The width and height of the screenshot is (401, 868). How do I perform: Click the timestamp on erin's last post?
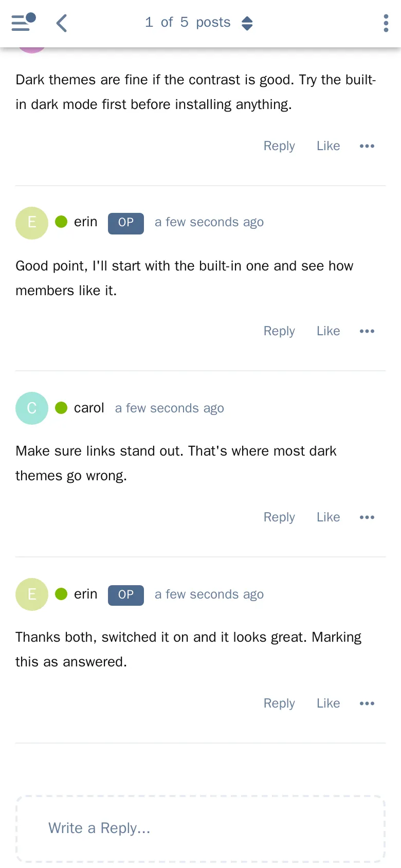click(209, 594)
